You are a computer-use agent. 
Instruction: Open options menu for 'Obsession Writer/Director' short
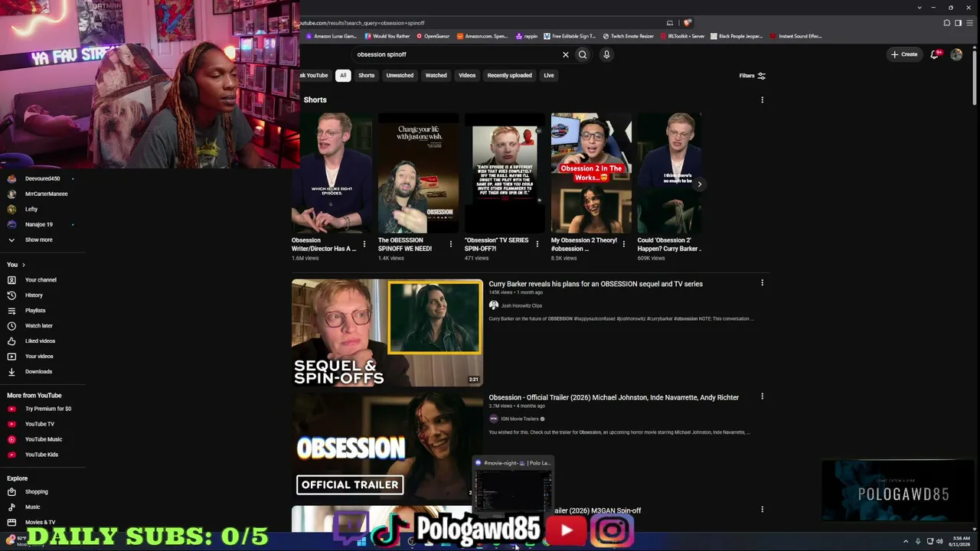364,244
